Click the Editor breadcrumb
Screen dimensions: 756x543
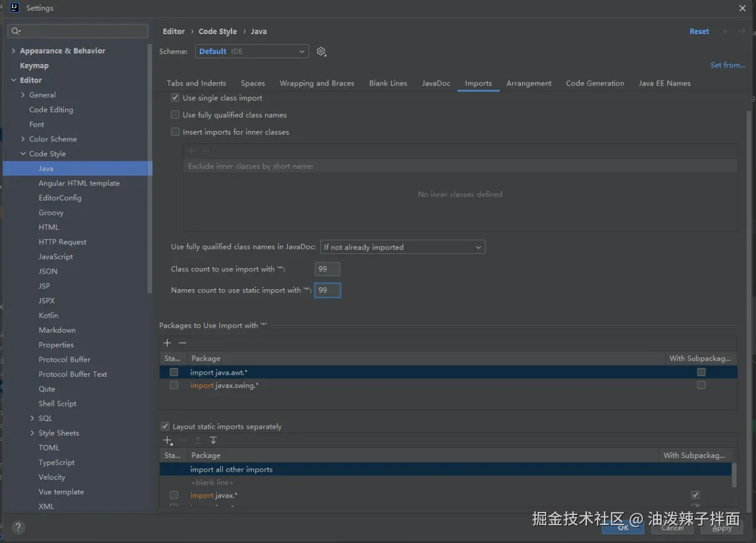(174, 32)
